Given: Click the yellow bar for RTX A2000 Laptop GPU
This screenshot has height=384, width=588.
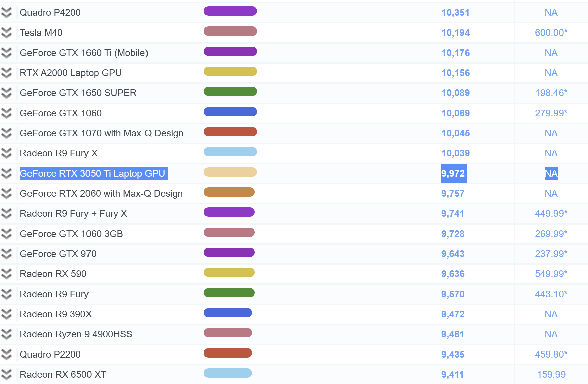Looking at the screenshot, I should pyautogui.click(x=230, y=71).
